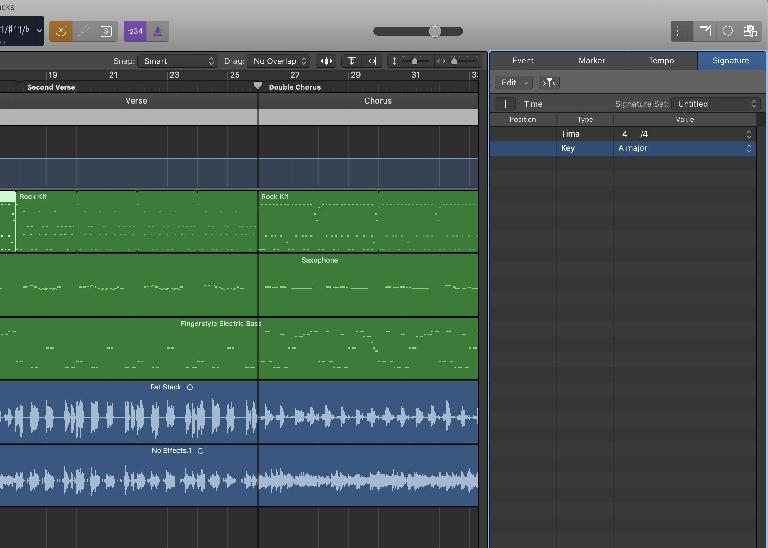Toggle the List Editors button

pyautogui.click(x=681, y=31)
